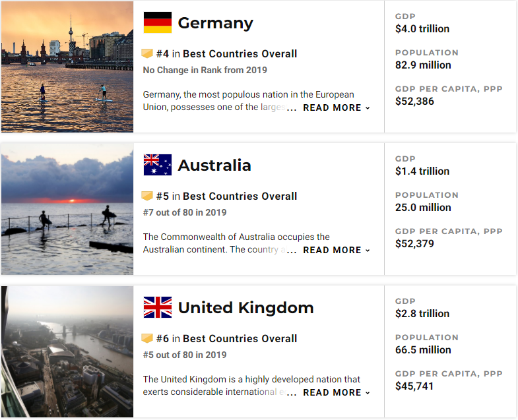This screenshot has width=518, height=420.
Task: Open the Australia country title link
Action: 214,165
